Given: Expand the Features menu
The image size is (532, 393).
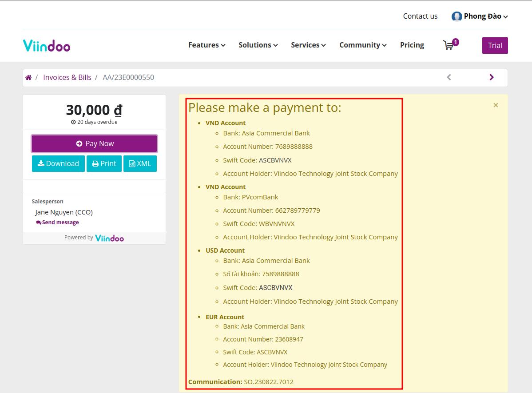Looking at the screenshot, I should coord(206,45).
